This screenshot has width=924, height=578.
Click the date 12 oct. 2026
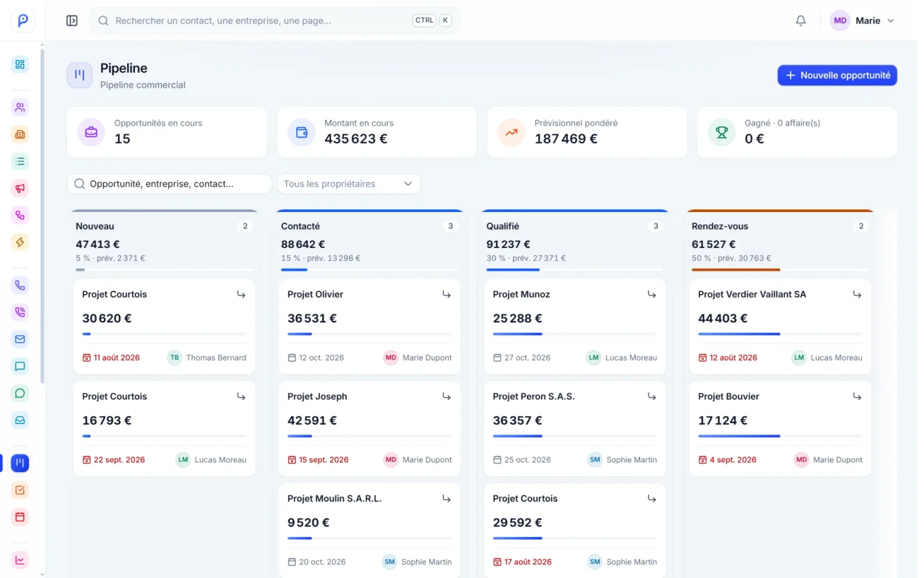coord(316,358)
